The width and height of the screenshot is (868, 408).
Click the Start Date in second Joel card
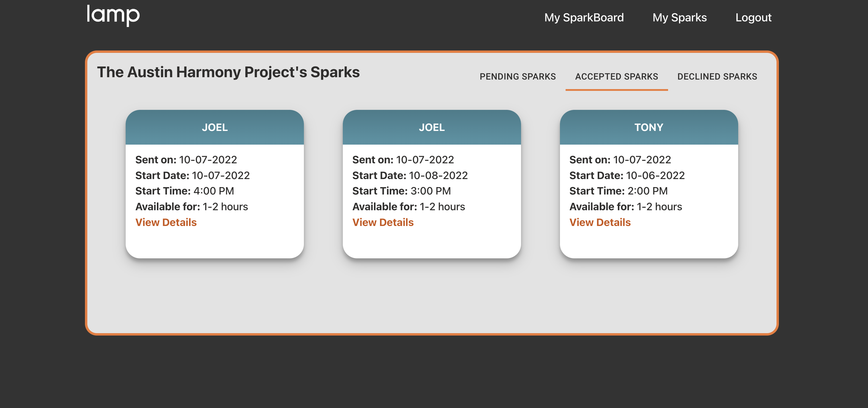coord(410,175)
